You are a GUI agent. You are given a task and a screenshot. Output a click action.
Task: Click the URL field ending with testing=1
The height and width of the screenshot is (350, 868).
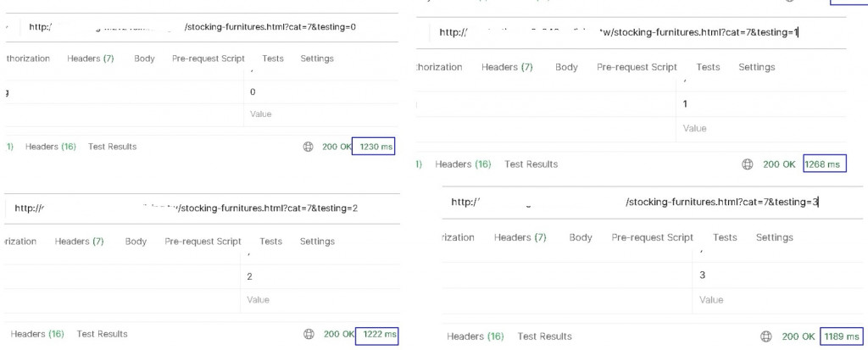[619, 32]
